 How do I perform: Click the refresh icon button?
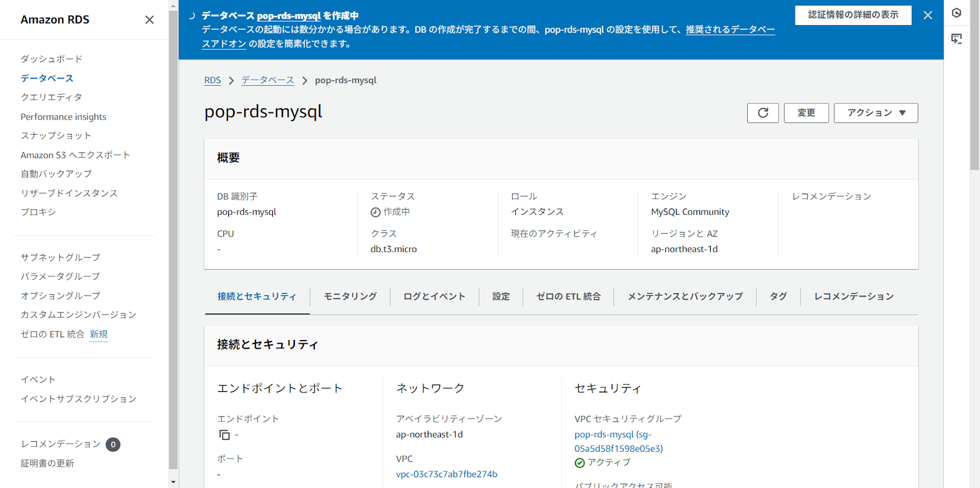763,113
